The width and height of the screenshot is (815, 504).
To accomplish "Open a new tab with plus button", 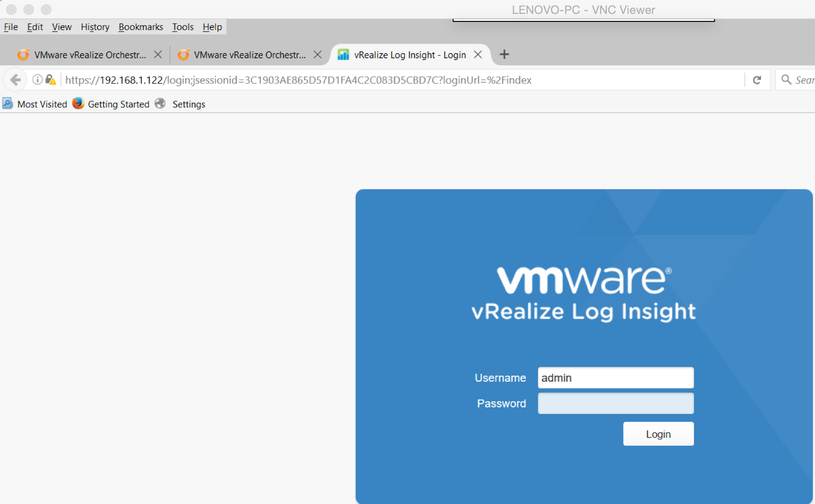I will click(504, 54).
